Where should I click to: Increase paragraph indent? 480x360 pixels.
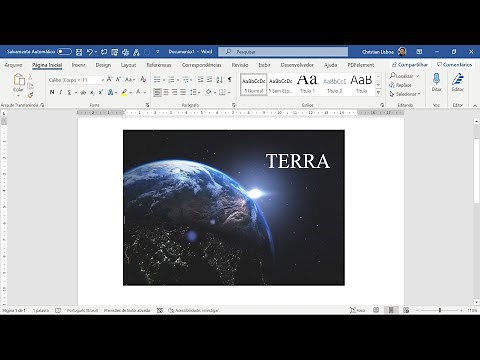point(209,80)
